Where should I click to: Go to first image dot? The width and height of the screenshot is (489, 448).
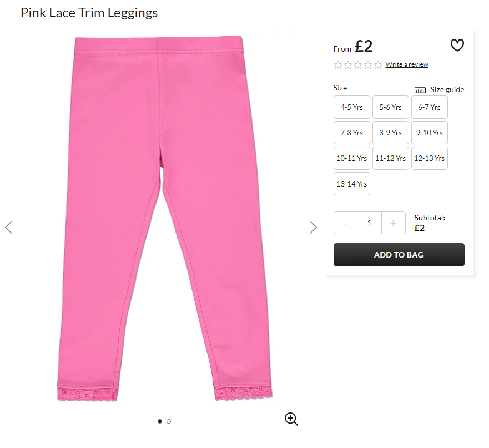[160, 421]
